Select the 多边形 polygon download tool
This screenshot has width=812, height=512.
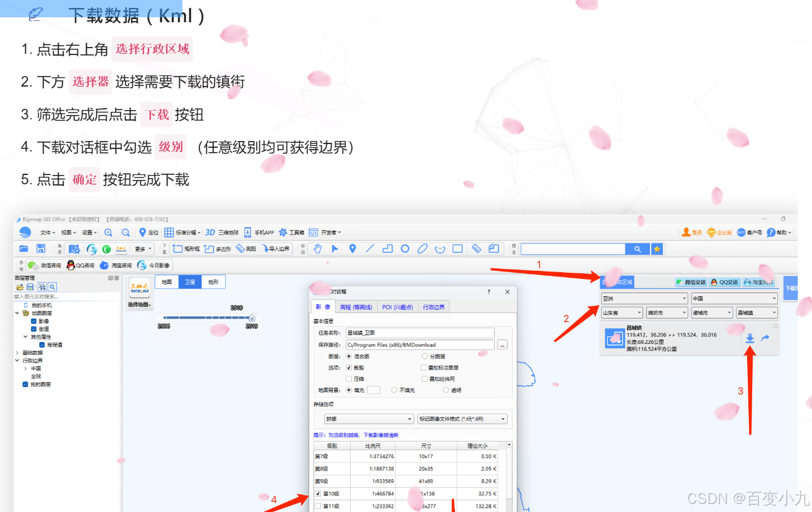[217, 249]
